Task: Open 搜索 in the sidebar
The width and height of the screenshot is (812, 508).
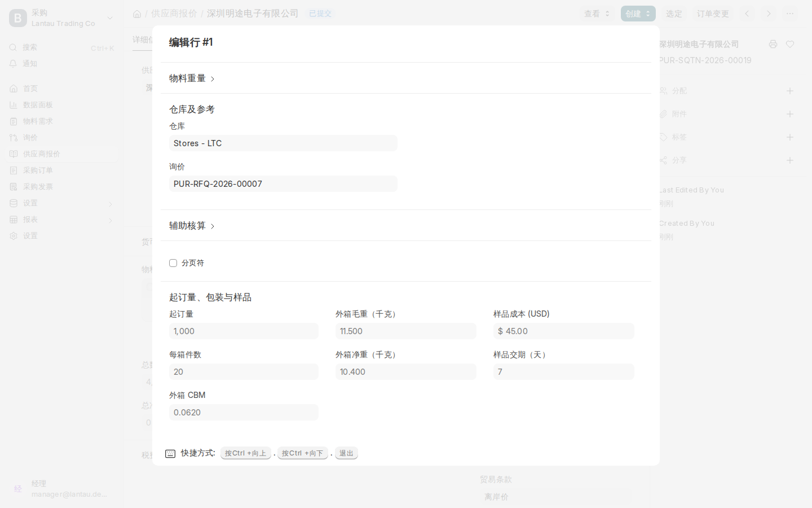Action: click(x=62, y=47)
